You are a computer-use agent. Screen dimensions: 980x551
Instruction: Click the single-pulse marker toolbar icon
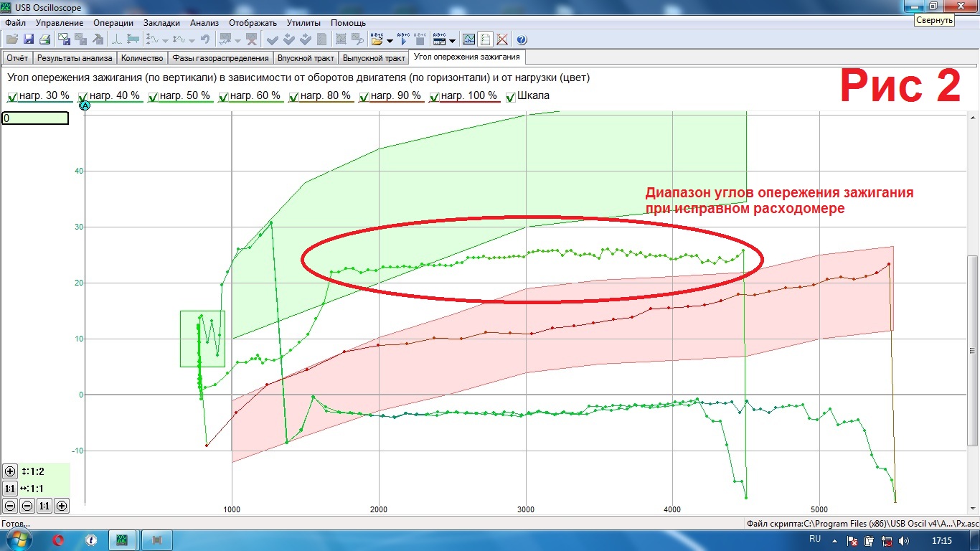coord(116,39)
